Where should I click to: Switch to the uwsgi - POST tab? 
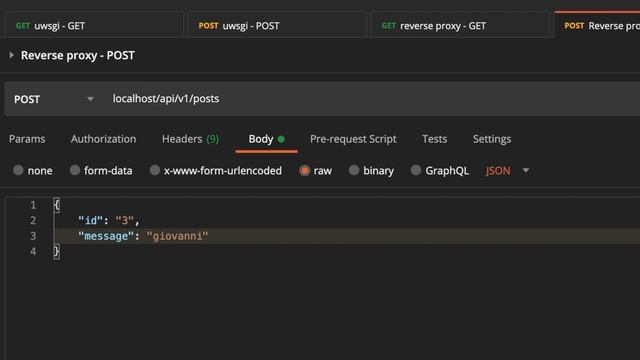[276, 26]
